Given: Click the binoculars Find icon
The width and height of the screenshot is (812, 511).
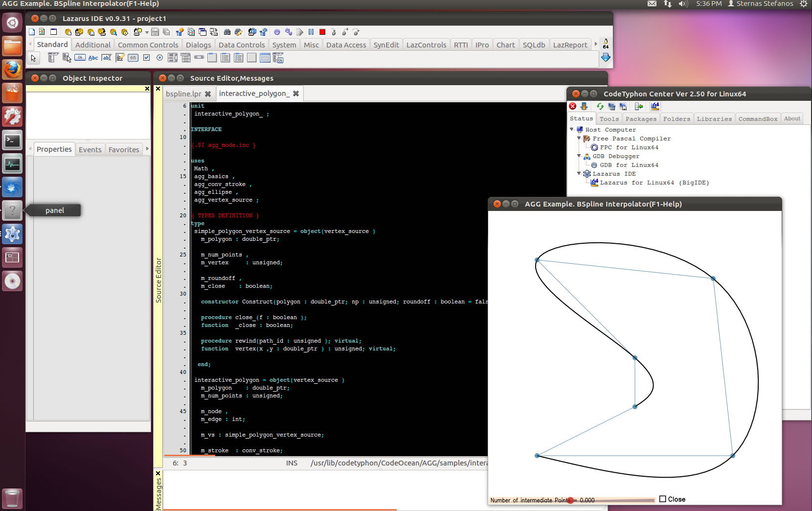Looking at the screenshot, I should point(227,32).
